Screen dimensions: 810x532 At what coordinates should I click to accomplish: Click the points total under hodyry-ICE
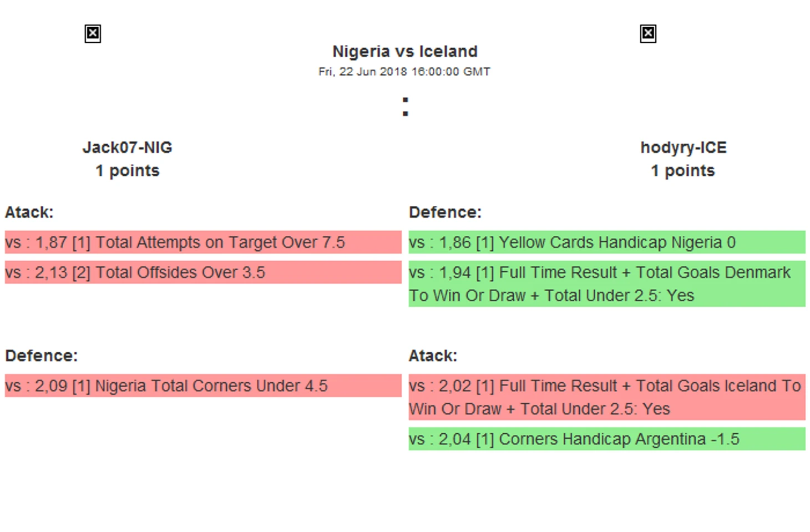683,171
